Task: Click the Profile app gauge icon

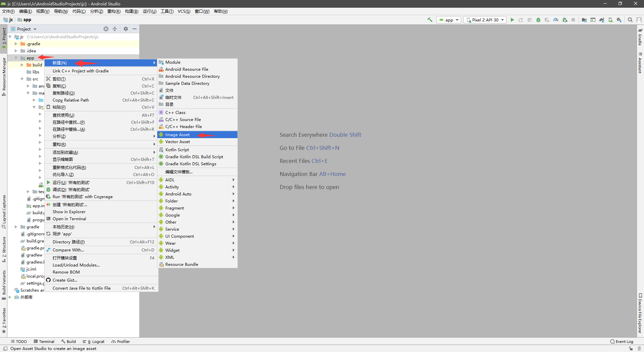Action: (556, 20)
